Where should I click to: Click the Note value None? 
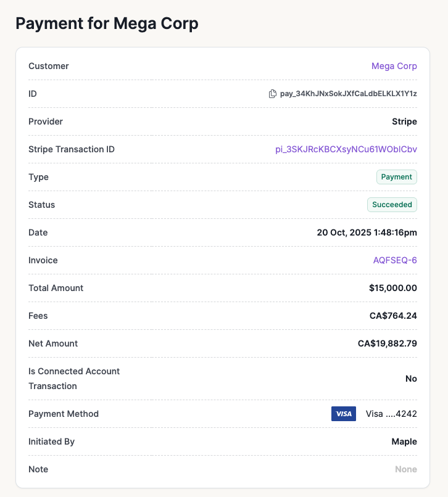[405, 469]
